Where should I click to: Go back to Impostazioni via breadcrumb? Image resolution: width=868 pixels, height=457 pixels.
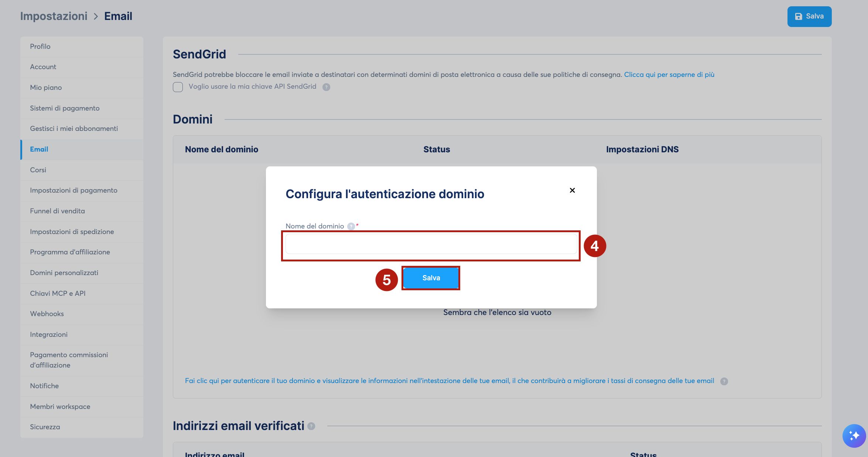[x=54, y=16]
